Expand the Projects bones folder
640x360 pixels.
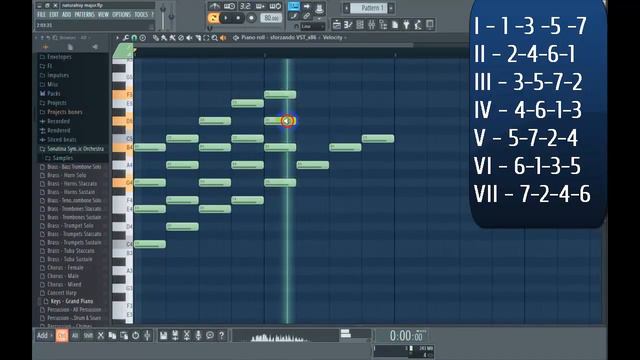point(64,112)
